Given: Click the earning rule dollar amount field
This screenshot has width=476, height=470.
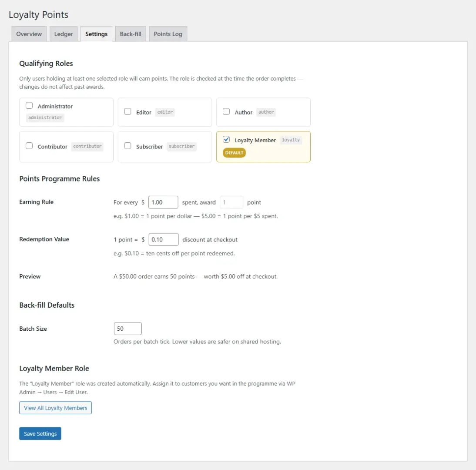Looking at the screenshot, I should 163,202.
